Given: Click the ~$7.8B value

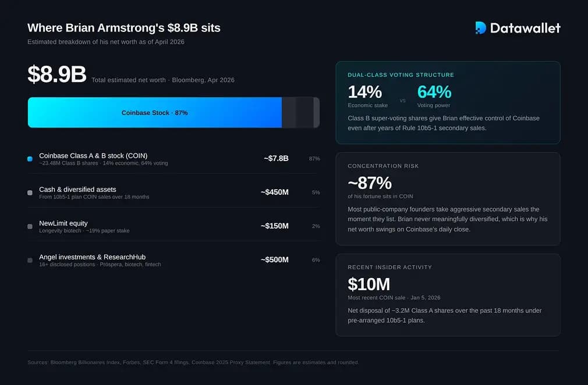Looking at the screenshot, I should (x=276, y=158).
